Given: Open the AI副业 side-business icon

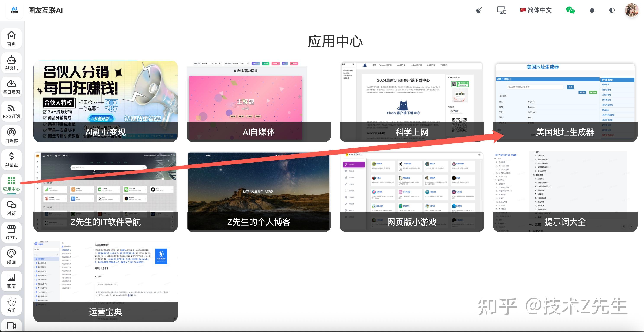Looking at the screenshot, I should pos(11,159).
